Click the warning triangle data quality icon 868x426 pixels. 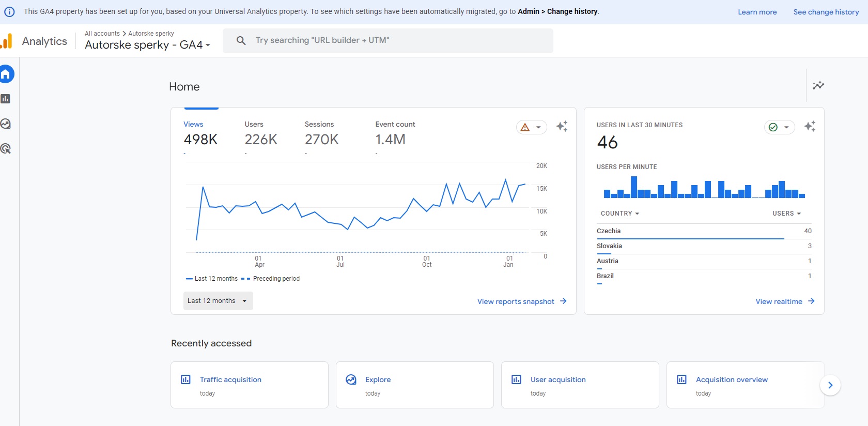[525, 127]
